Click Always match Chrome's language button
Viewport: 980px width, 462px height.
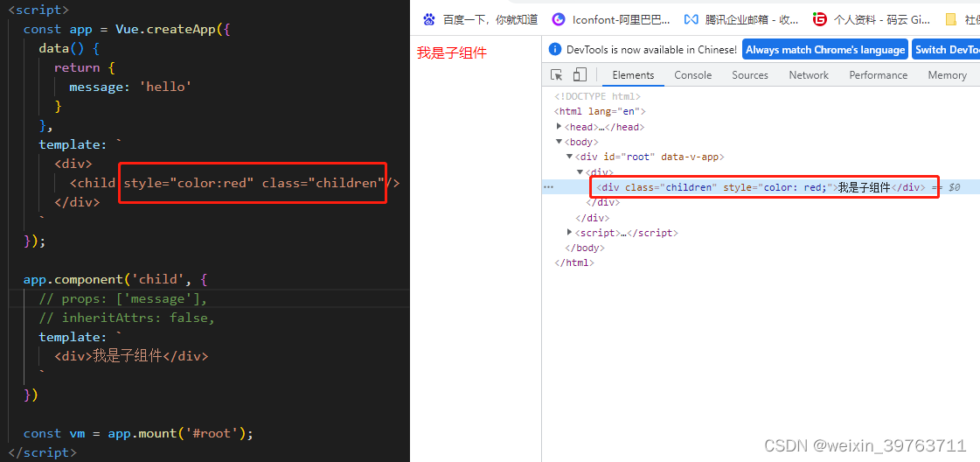tap(825, 50)
